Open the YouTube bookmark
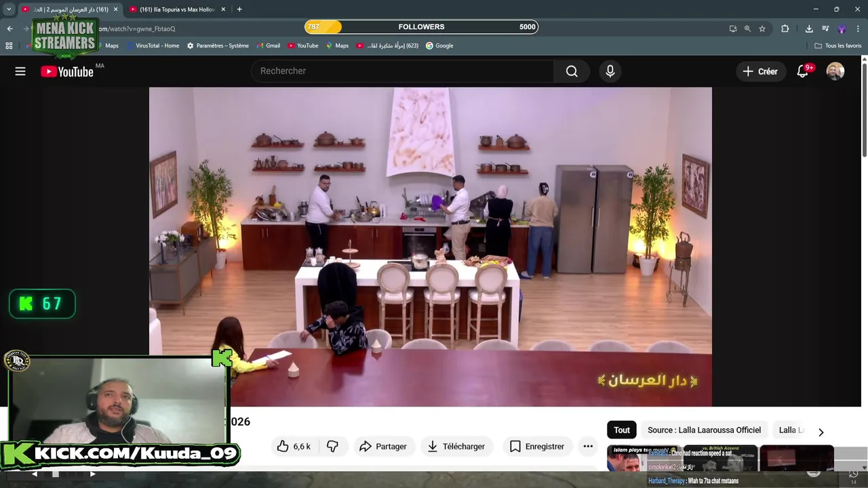The image size is (868, 488). (x=303, y=45)
